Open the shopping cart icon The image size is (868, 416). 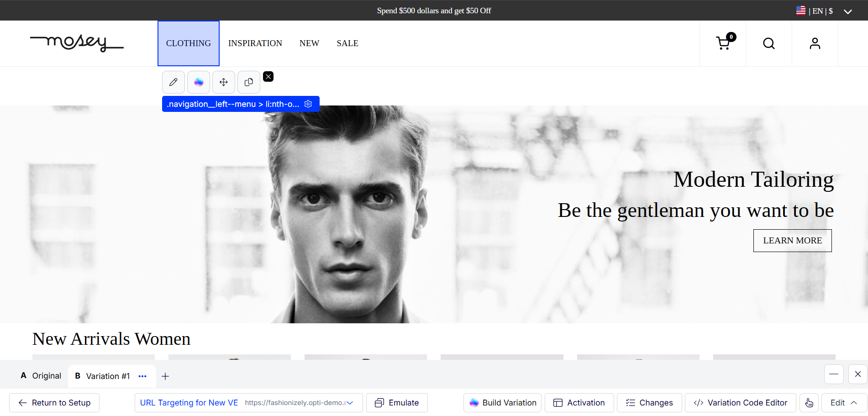[x=723, y=43]
